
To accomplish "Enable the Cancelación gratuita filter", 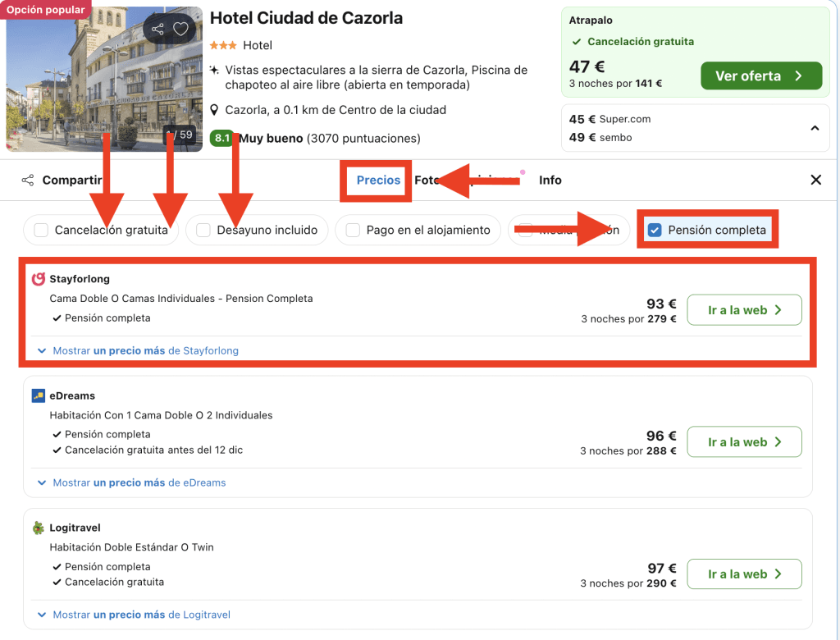I will point(41,231).
